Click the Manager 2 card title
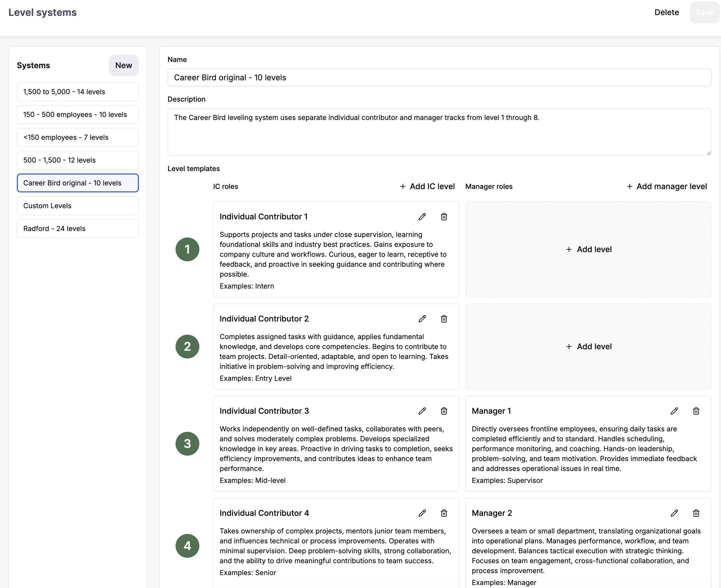 (x=492, y=513)
